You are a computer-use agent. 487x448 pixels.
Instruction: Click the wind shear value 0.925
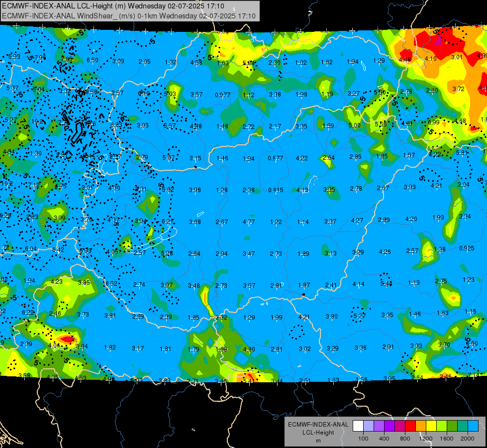pos(467,248)
